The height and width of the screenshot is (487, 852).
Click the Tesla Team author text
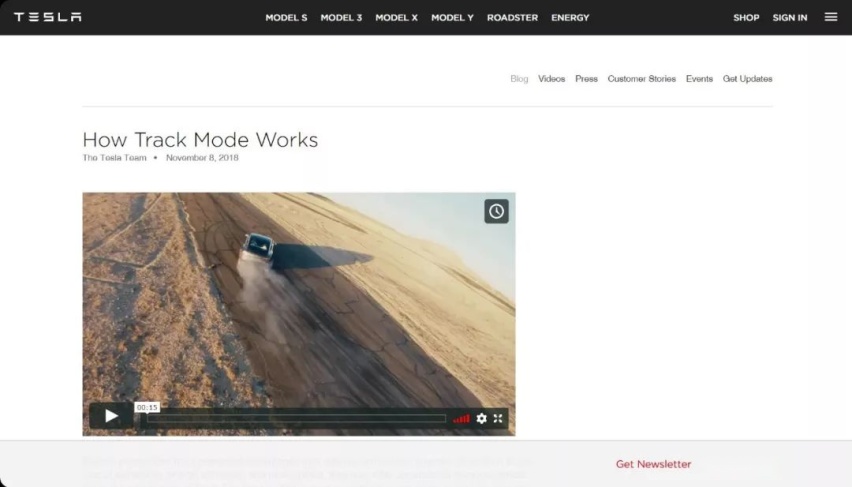click(x=114, y=158)
